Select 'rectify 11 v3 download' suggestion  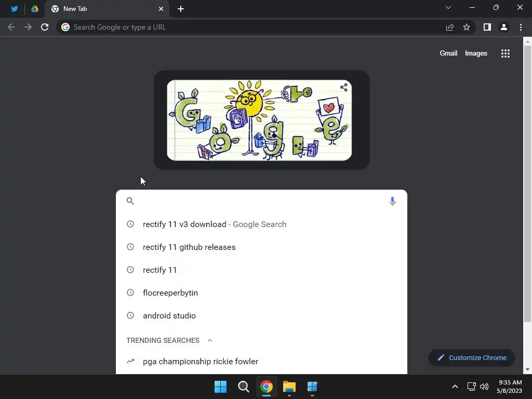pyautogui.click(x=261, y=224)
